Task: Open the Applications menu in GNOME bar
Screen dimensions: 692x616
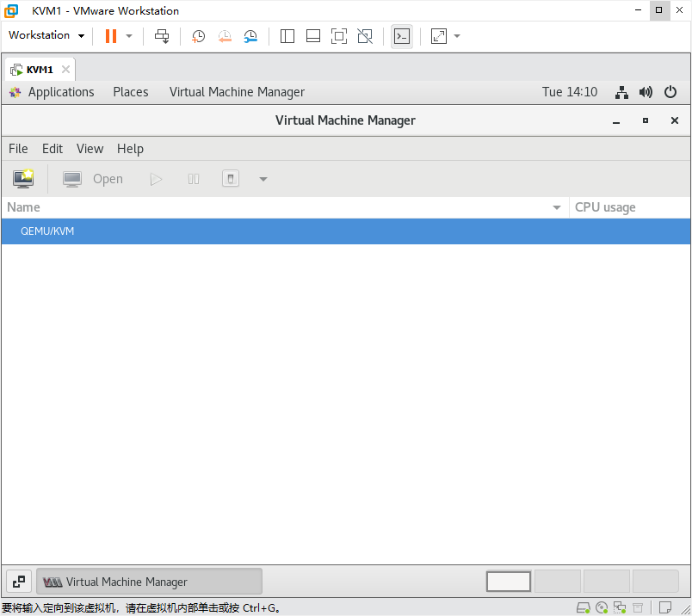Action: (61, 92)
